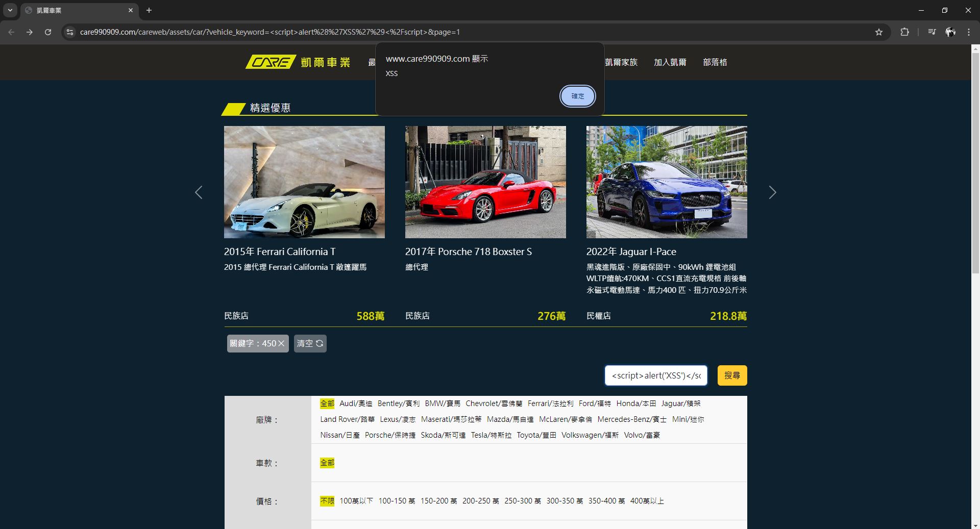Select 全部 in the 廠牌 row

327,404
